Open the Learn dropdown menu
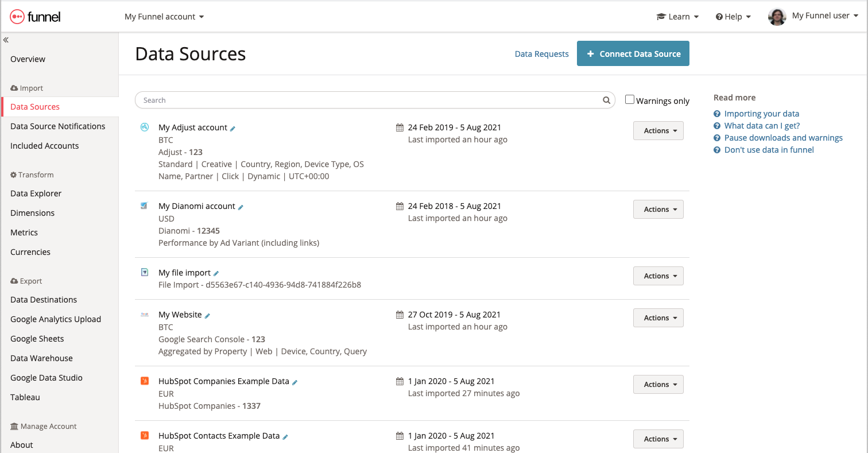 [677, 17]
